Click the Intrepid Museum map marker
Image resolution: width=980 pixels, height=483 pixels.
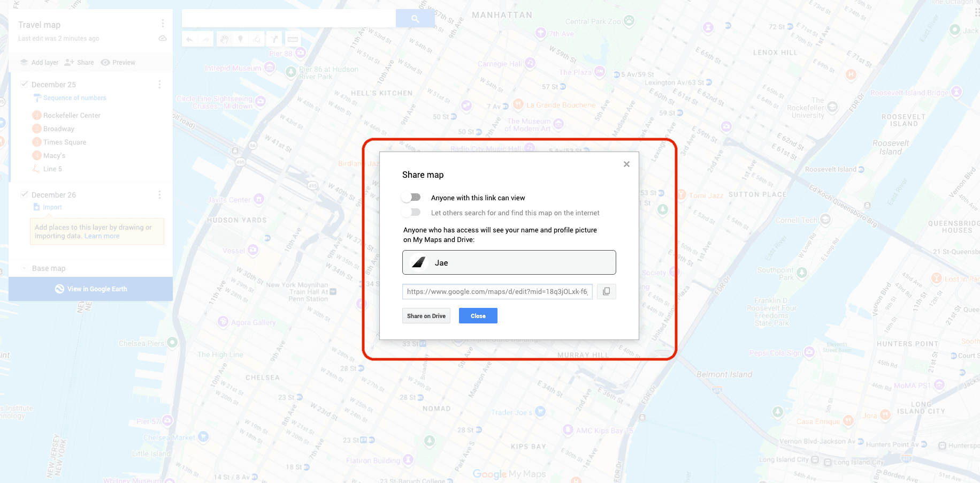(270, 67)
